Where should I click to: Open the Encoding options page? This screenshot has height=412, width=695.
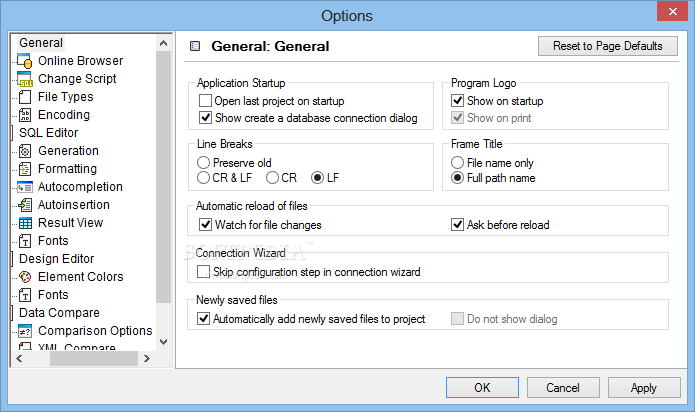64,115
